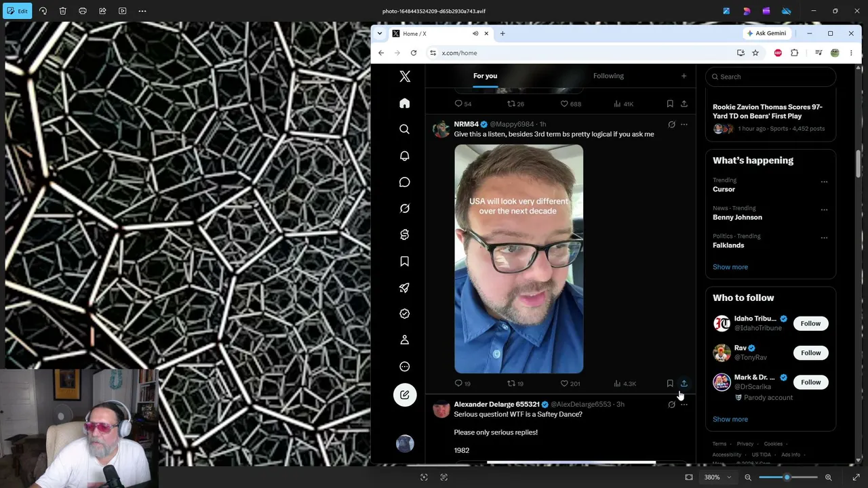Screen dimensions: 868x488
Task: Switch to the For you tab
Action: tap(486, 76)
